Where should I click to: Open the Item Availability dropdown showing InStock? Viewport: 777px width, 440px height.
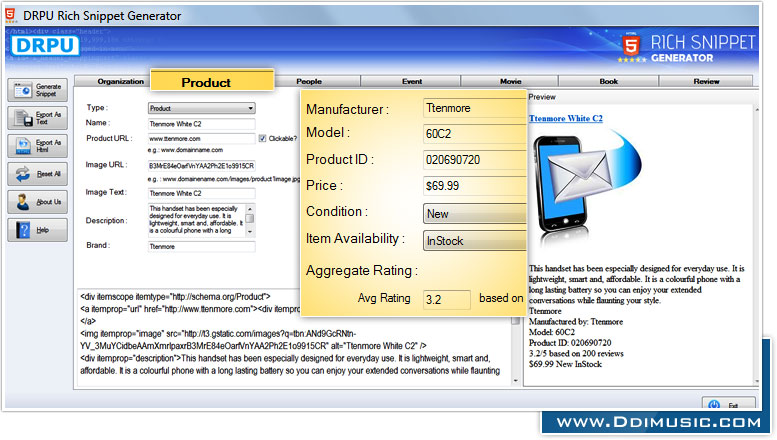(475, 240)
